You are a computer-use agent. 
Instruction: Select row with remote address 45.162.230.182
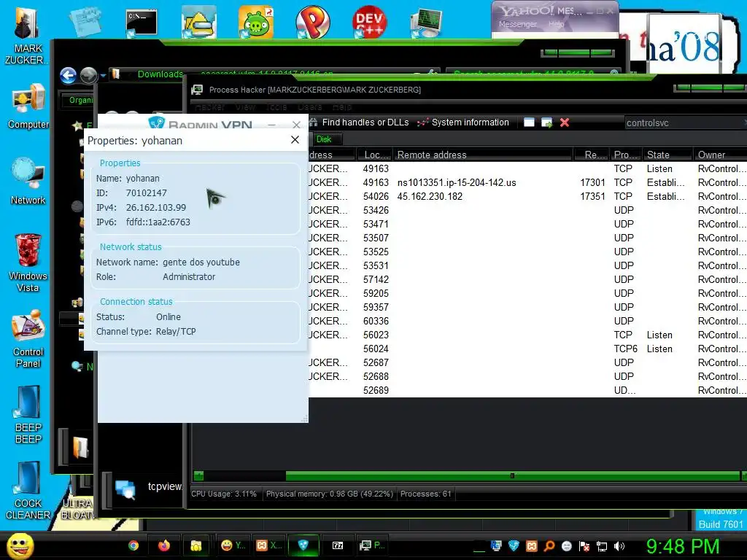click(x=528, y=196)
